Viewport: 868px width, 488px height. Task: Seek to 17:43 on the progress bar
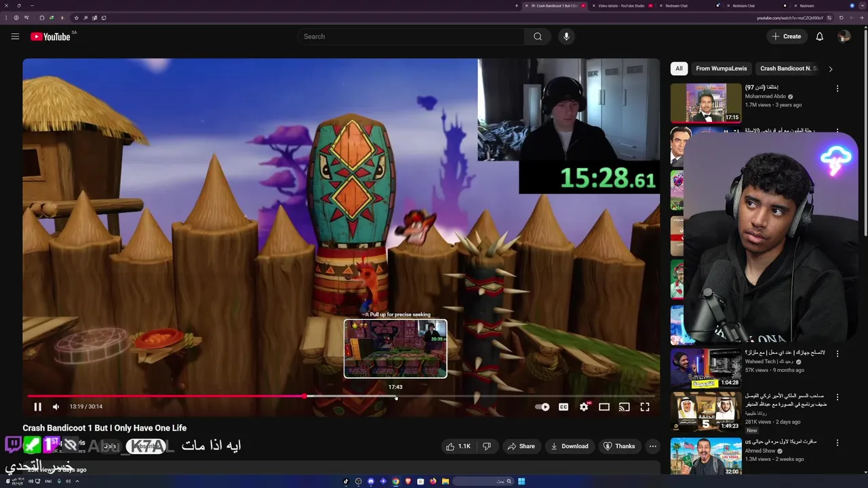395,396
